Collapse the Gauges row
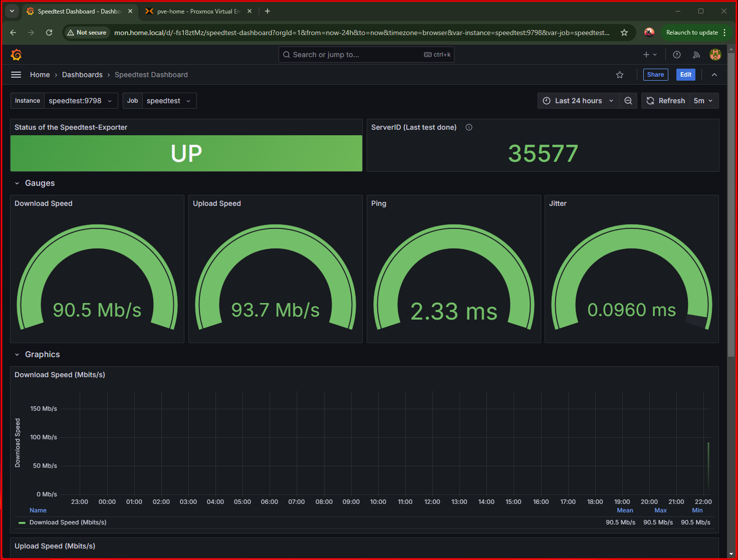 (x=17, y=183)
